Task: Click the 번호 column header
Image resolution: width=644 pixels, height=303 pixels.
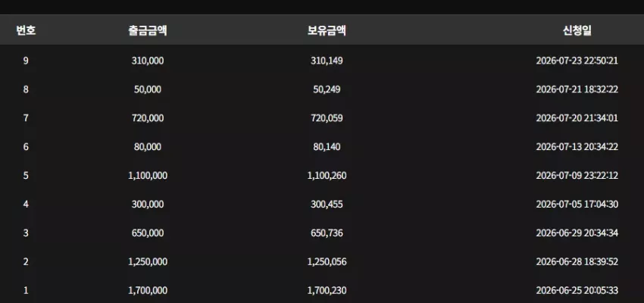Action: coord(26,30)
